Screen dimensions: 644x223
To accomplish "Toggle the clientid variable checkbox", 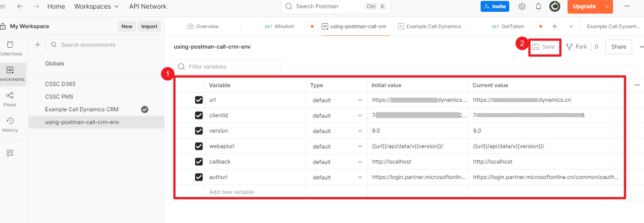I will 199,115.
